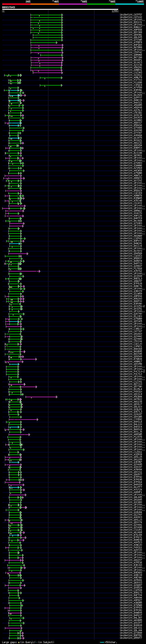Select label UniRef100_B6TBR8
This screenshot has width=146, height=644.
click(x=131, y=47)
